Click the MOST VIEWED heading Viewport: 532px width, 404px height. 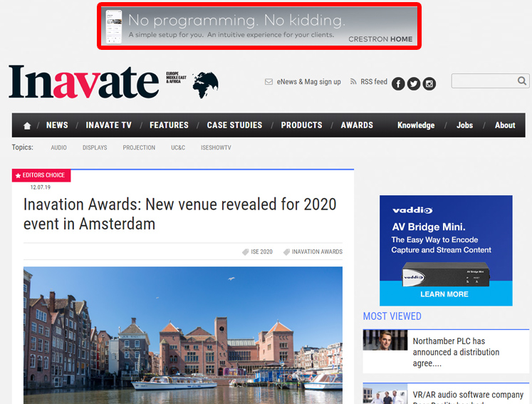[392, 316]
